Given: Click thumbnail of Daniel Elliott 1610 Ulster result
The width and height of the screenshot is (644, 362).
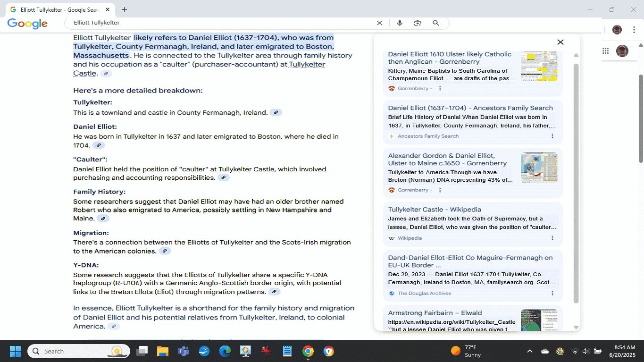Looking at the screenshot, I should 539,66.
